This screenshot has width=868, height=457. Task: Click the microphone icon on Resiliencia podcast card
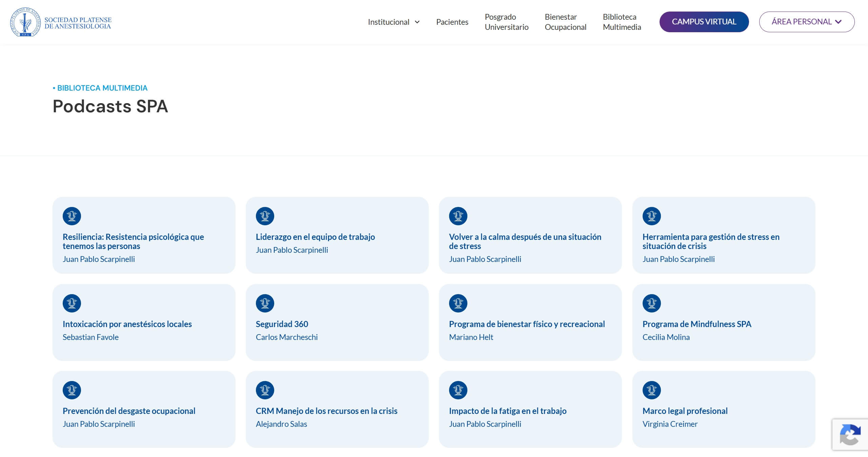72,216
